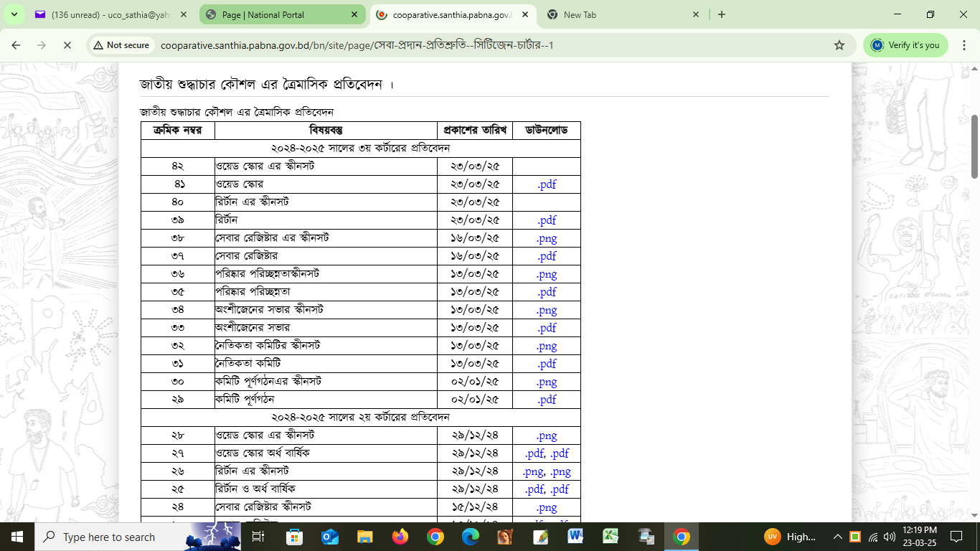
Task: Open the Chrome three-dot menu
Action: pos(964,45)
